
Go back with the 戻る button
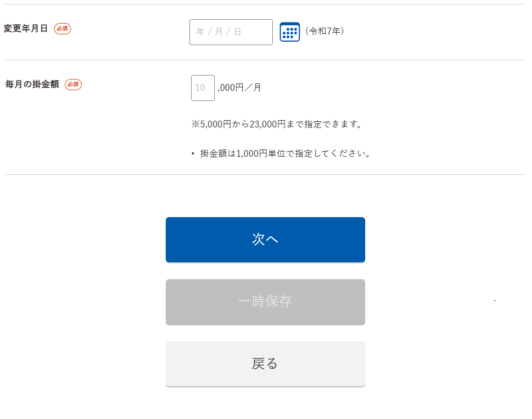265,364
